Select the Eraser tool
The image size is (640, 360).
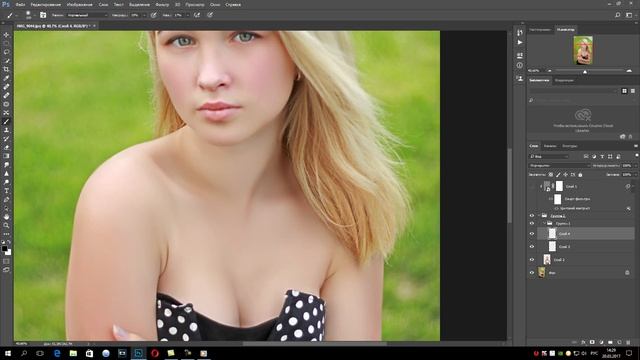click(6, 147)
